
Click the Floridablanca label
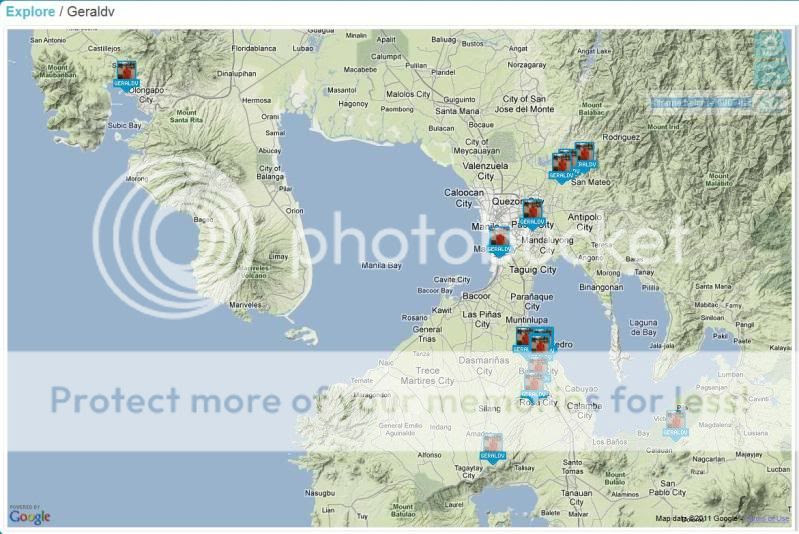pos(254,48)
